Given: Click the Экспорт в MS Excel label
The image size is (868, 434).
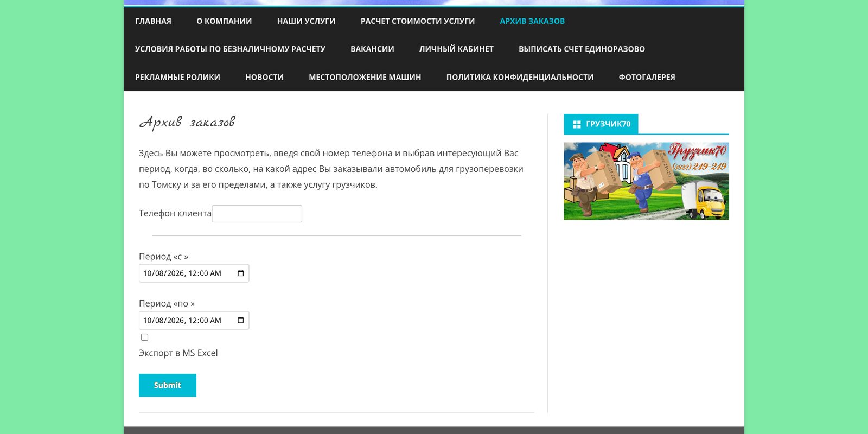Looking at the screenshot, I should (178, 353).
